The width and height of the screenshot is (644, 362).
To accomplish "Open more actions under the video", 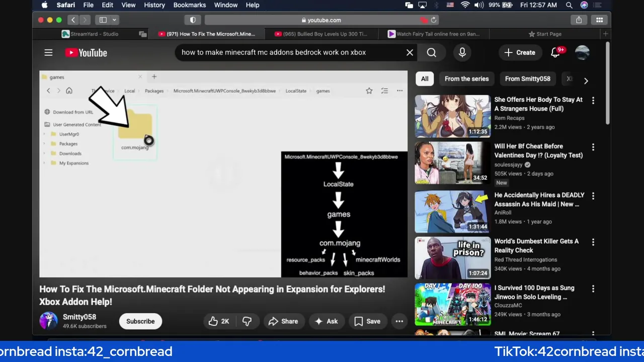I will 399,321.
